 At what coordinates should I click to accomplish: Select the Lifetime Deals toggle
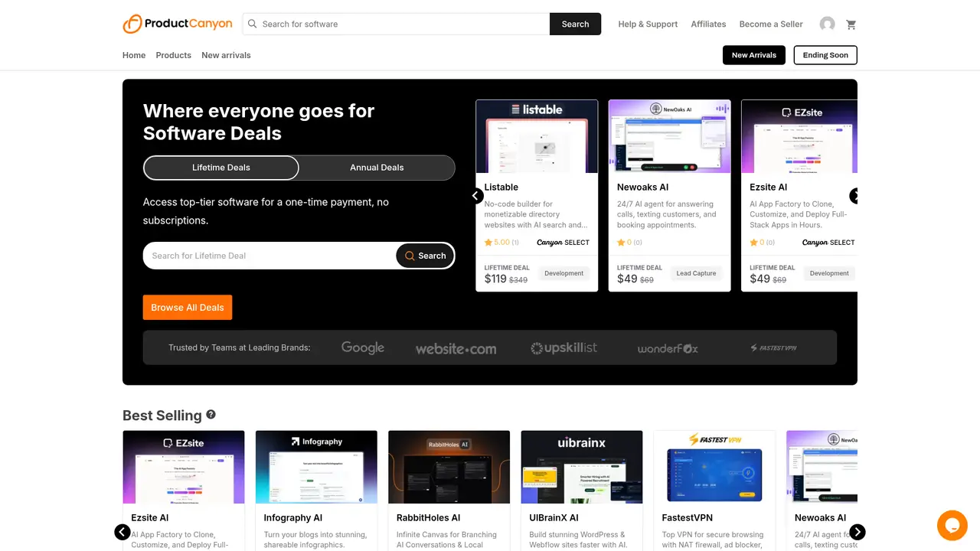click(221, 168)
